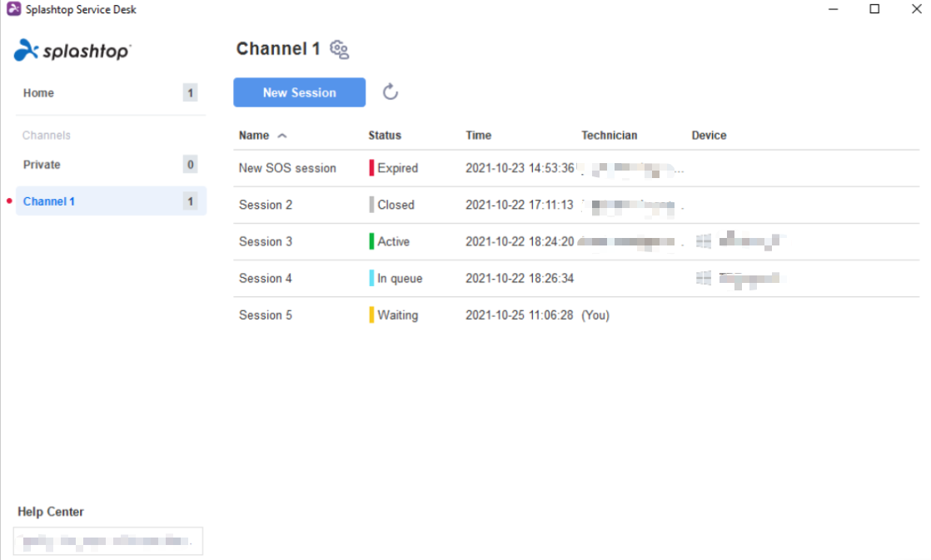
Task: Close the Service Desk window
Action: (916, 9)
